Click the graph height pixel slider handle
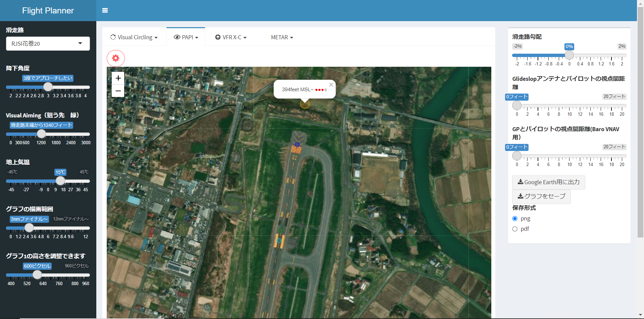644x319 pixels. coord(37,275)
